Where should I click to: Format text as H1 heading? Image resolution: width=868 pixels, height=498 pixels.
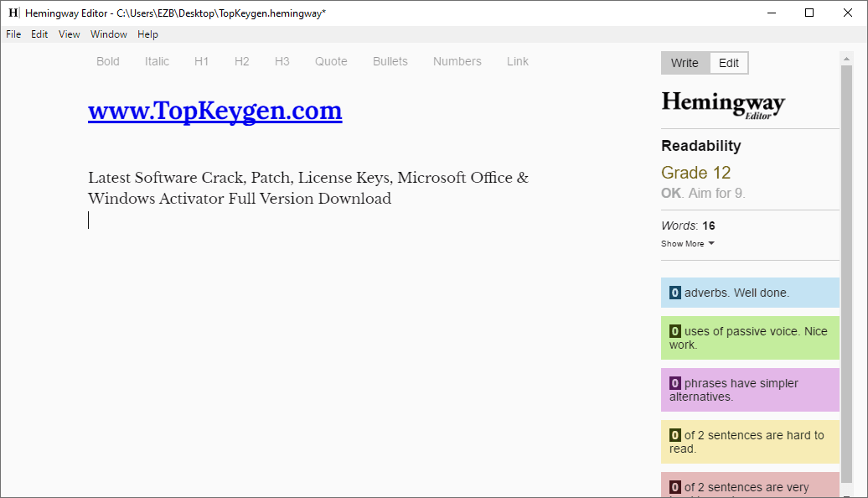(201, 61)
